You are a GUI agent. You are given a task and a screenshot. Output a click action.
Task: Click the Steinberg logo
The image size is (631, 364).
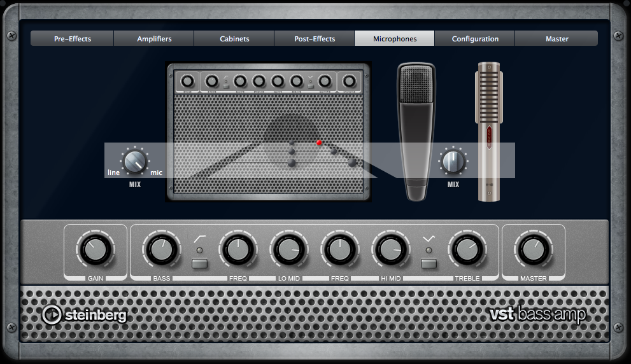coord(85,314)
